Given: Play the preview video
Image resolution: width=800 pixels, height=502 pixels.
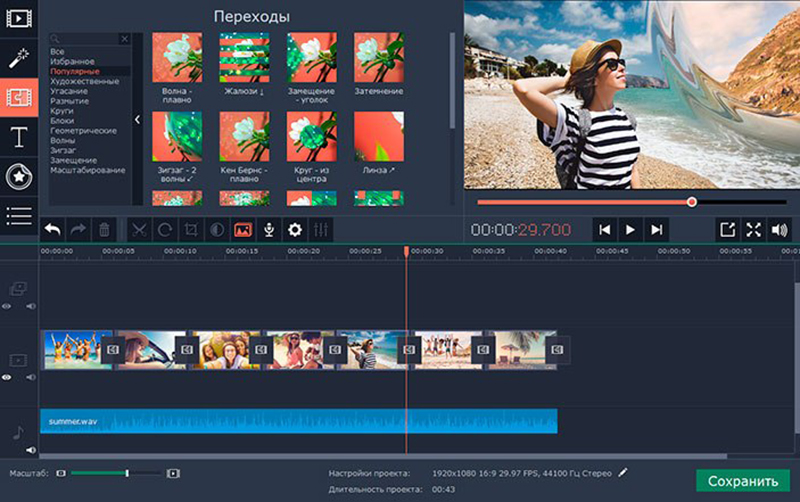Looking at the screenshot, I should click(630, 230).
